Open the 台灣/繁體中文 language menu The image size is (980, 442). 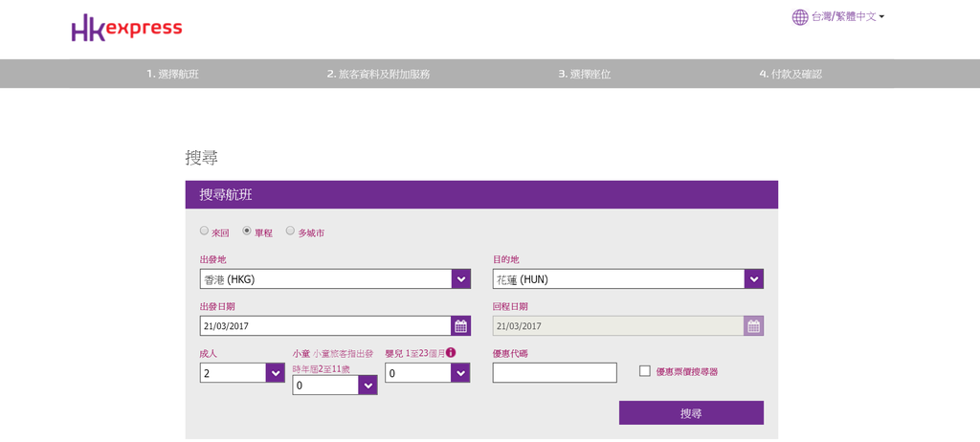pyautogui.click(x=847, y=17)
